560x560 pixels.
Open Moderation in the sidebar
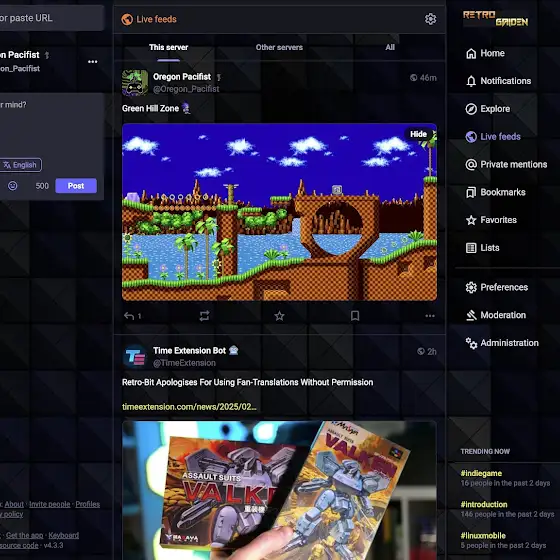click(496, 315)
